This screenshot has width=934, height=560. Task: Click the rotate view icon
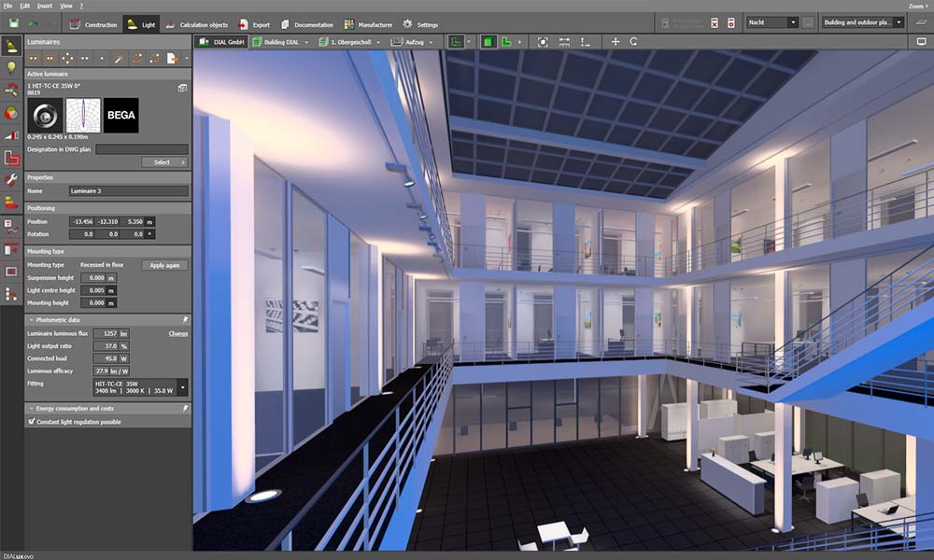[x=634, y=42]
